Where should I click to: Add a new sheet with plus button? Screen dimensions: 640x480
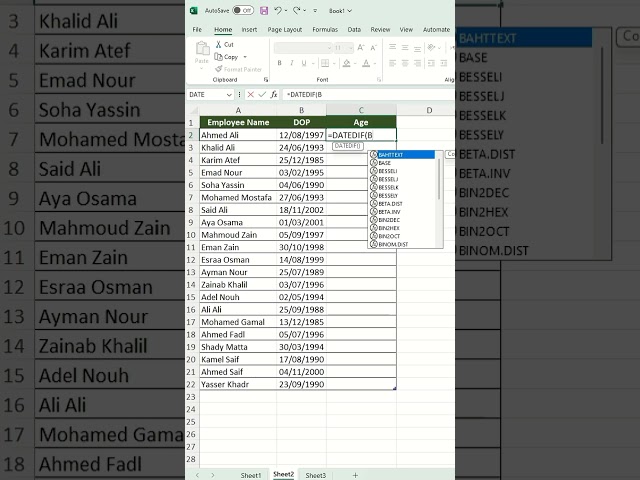355,475
